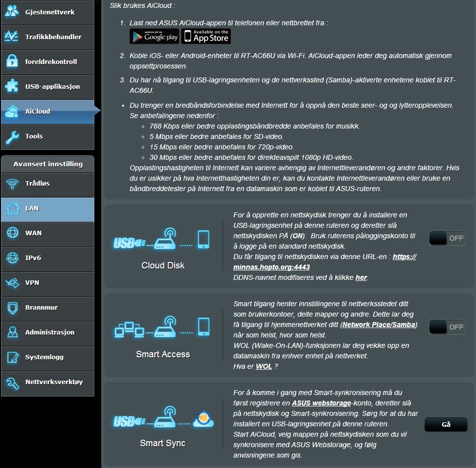
Task: Click the AiCloud house-cloud icon
Action: [12, 111]
